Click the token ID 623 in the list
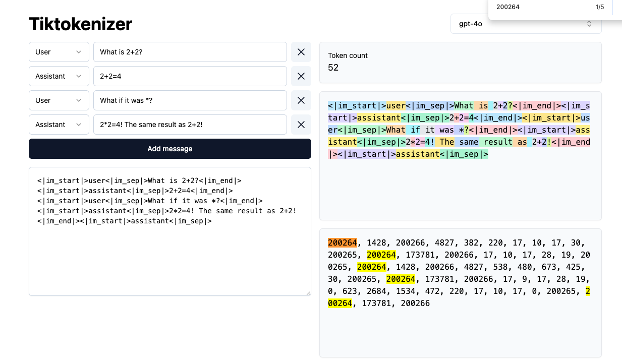The image size is (622, 364). tap(350, 291)
